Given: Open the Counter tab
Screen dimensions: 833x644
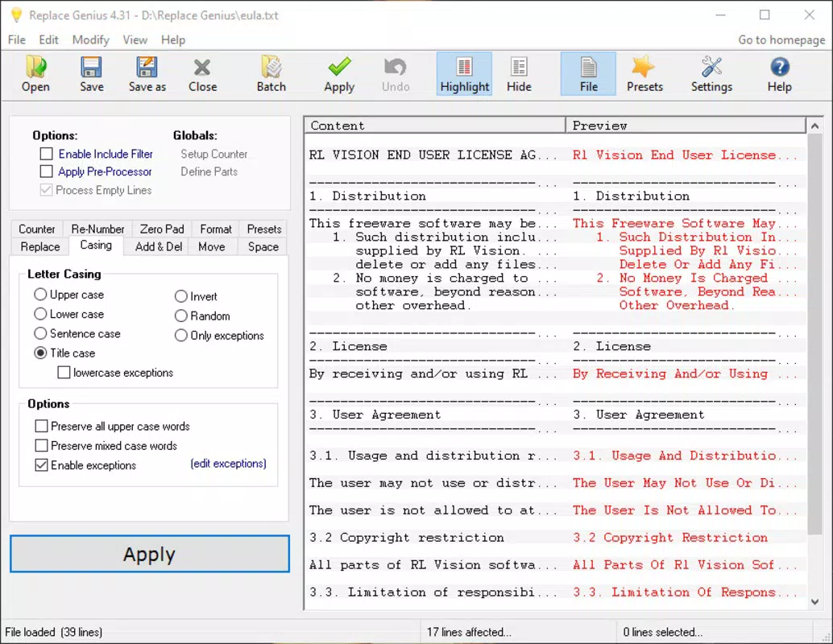Looking at the screenshot, I should [x=37, y=229].
